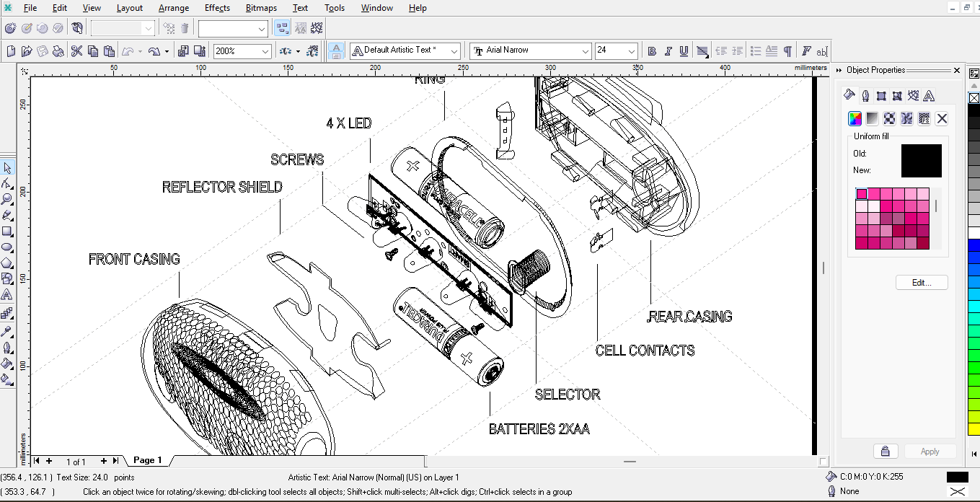Click the Open file icon
This screenshot has height=502, width=980.
(x=27, y=51)
